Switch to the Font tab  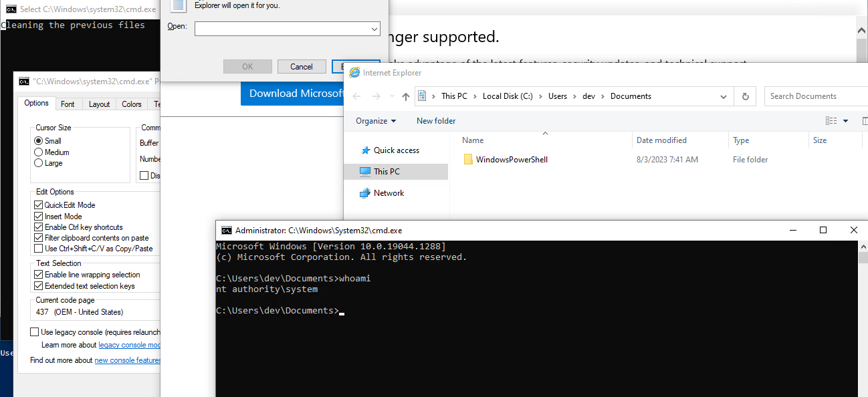click(68, 104)
